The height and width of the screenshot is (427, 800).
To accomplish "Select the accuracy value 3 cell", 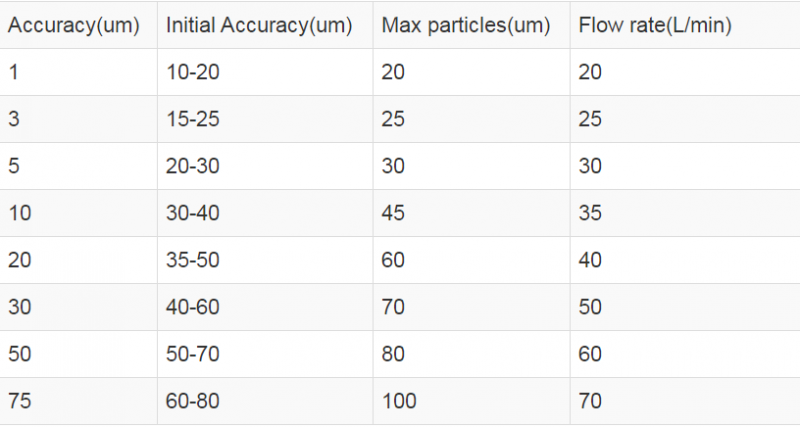I will pyautogui.click(x=13, y=119).
